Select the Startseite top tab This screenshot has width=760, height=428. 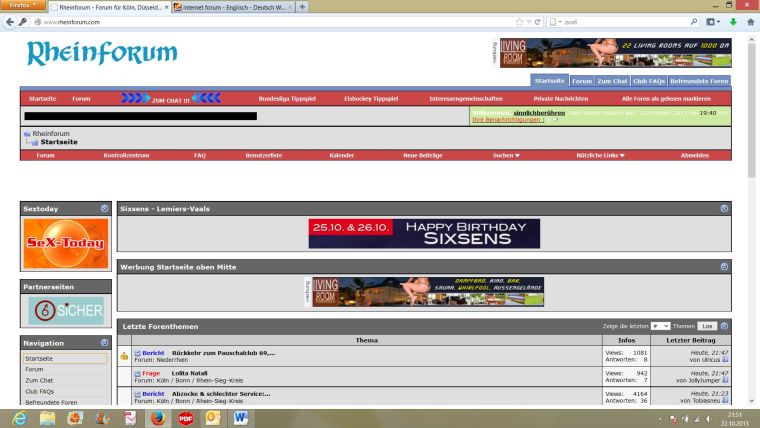point(550,81)
